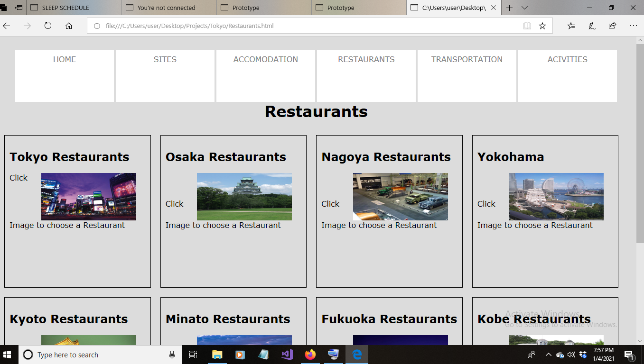
Task: Open the Dropbox tray icon
Action: [583, 355]
